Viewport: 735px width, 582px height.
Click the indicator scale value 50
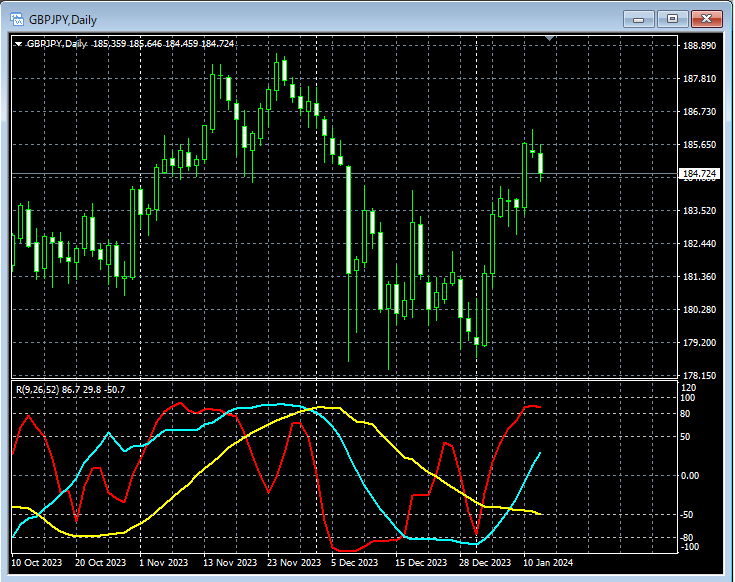coord(685,436)
